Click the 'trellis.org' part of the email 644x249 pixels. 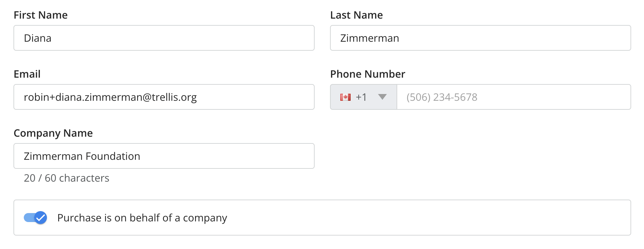coord(174,97)
